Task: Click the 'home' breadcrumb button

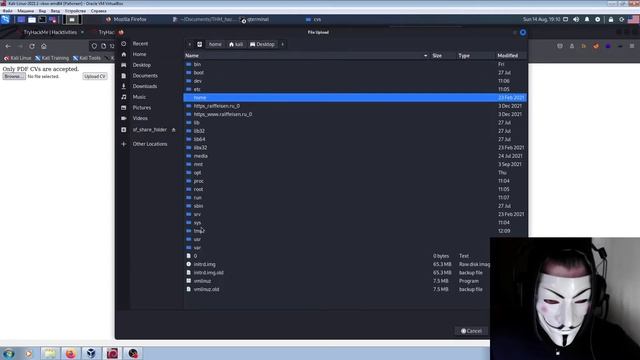Action: pyautogui.click(x=215, y=44)
